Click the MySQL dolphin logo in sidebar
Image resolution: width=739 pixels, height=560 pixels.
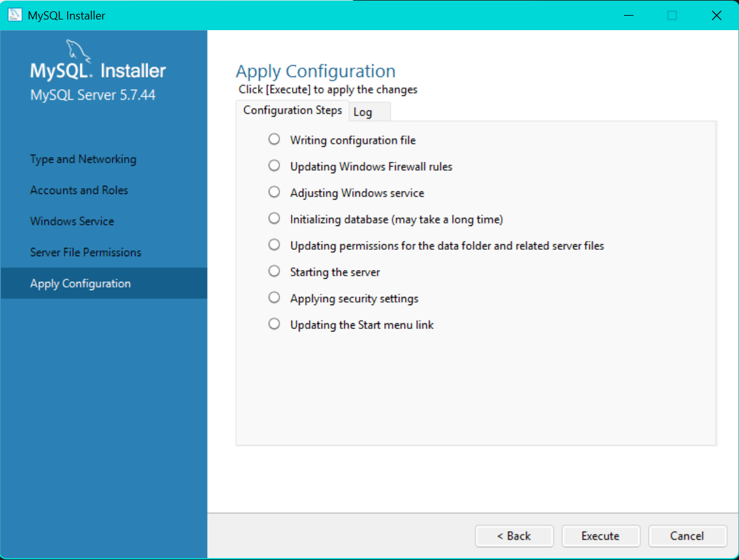tap(77, 50)
